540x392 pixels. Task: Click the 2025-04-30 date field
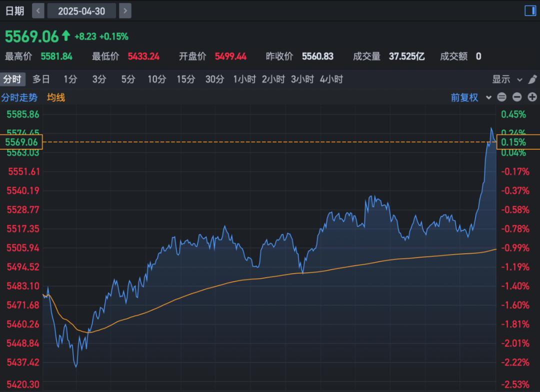81,10
